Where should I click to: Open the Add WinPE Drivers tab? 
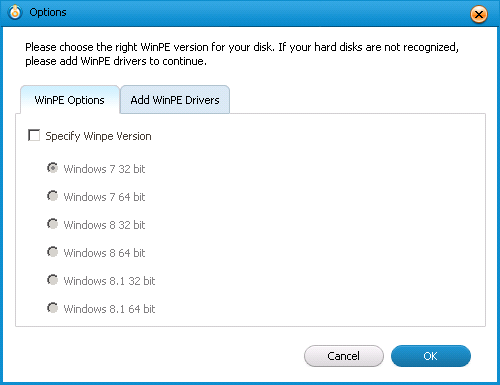tap(175, 100)
